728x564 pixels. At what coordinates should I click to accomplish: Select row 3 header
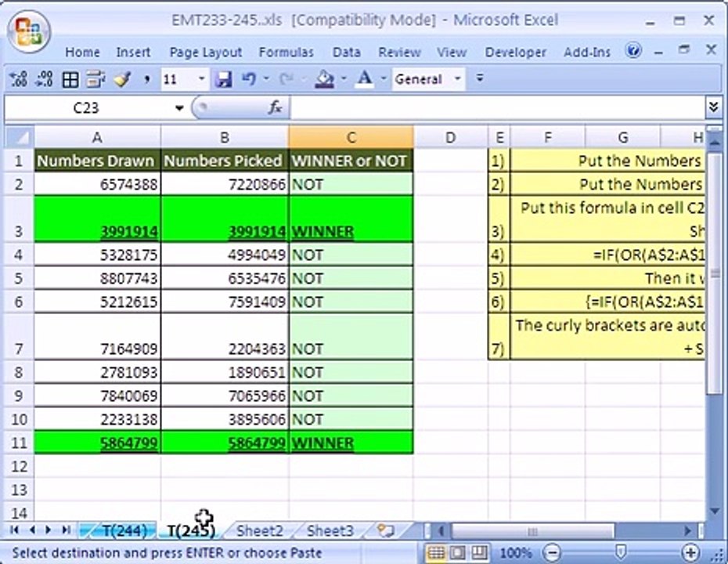click(19, 219)
